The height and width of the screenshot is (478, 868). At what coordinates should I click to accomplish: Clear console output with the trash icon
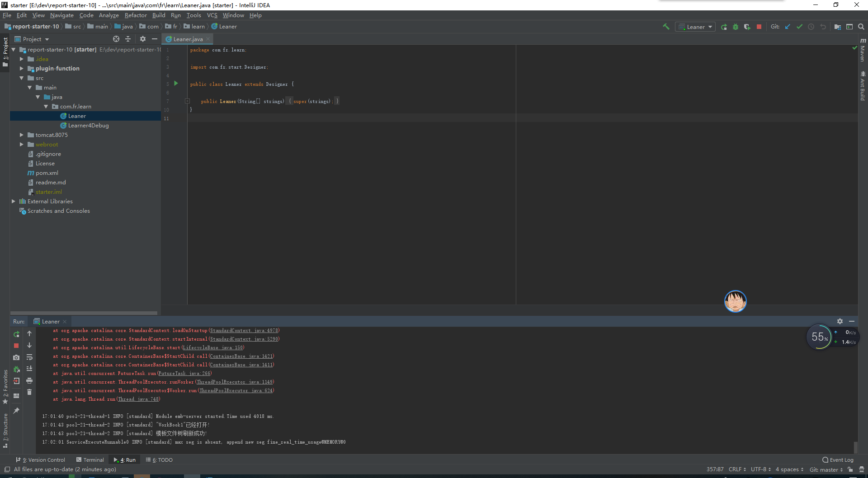pyautogui.click(x=29, y=392)
